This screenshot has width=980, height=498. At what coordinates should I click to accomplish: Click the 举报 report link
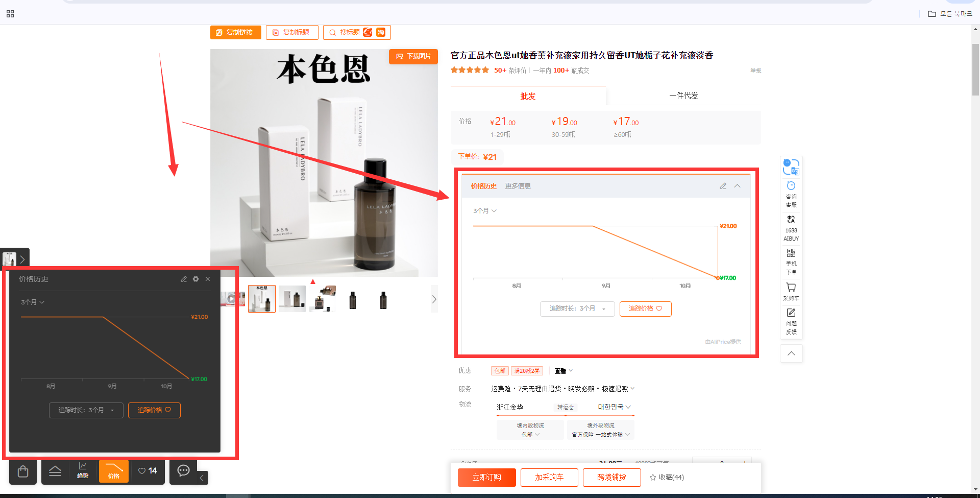click(x=755, y=70)
